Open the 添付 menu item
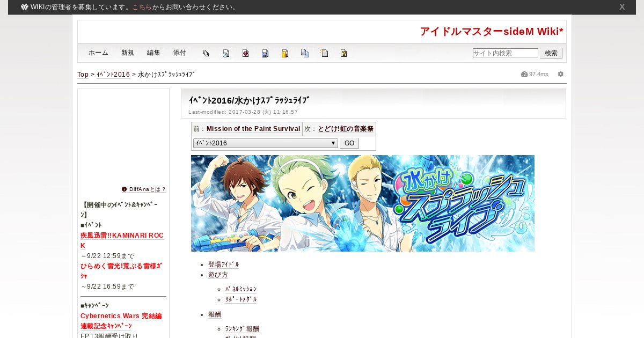Viewport: 644px width, 338px height. click(x=180, y=53)
